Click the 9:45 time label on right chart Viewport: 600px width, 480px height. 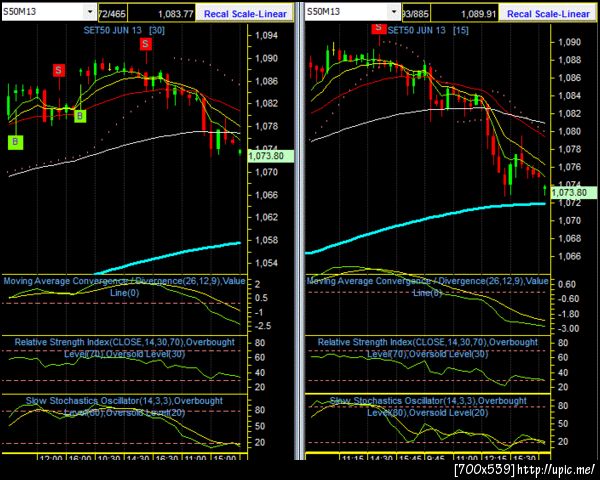click(x=435, y=459)
